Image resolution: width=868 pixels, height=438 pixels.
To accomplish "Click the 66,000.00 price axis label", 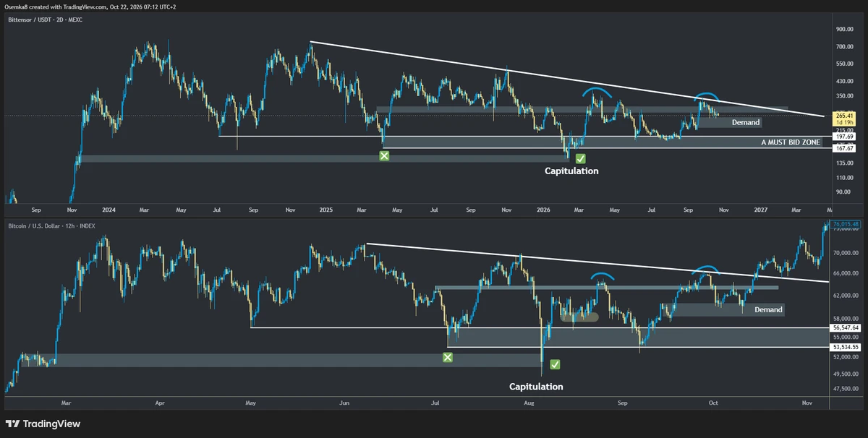I will [846, 274].
